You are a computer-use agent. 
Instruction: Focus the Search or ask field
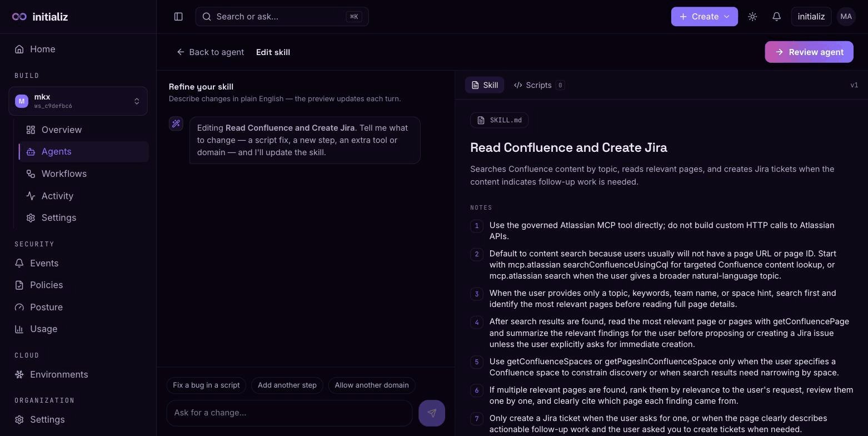point(282,17)
